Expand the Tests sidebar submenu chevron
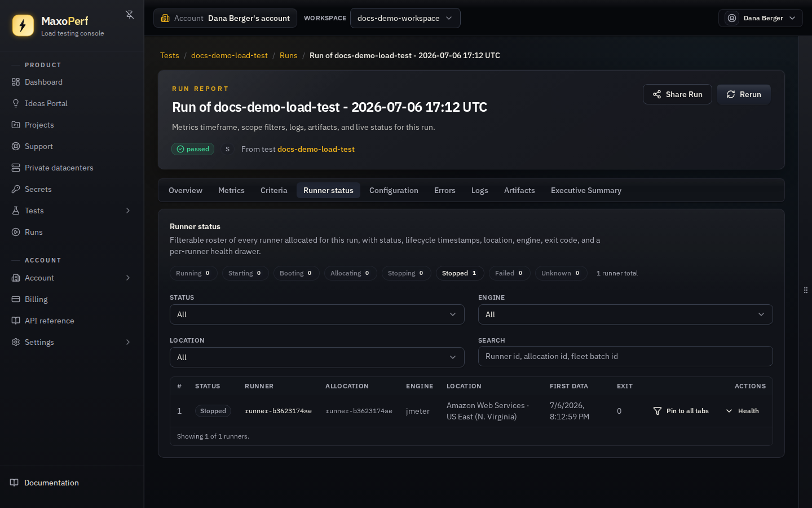The image size is (812, 508). 128,211
